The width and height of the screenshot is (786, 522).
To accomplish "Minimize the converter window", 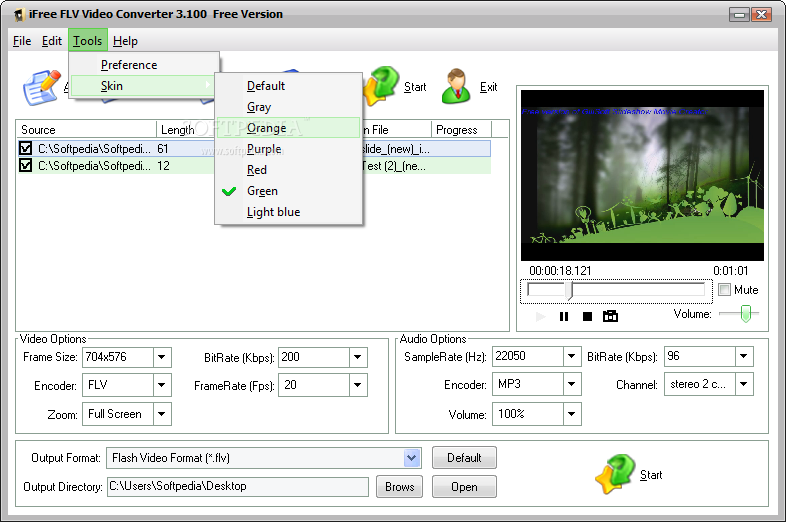I will tap(739, 15).
